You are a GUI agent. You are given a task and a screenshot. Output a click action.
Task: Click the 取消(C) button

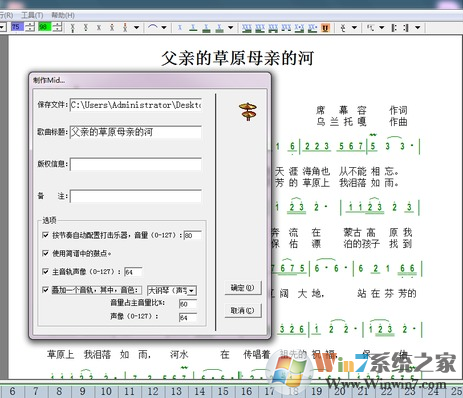click(x=243, y=311)
